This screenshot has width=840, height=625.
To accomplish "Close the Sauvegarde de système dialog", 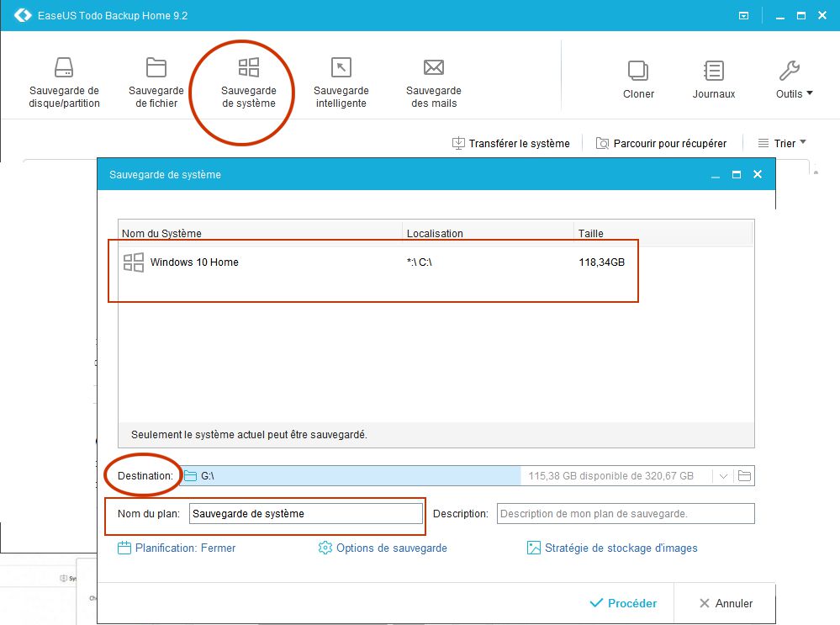I will click(758, 174).
